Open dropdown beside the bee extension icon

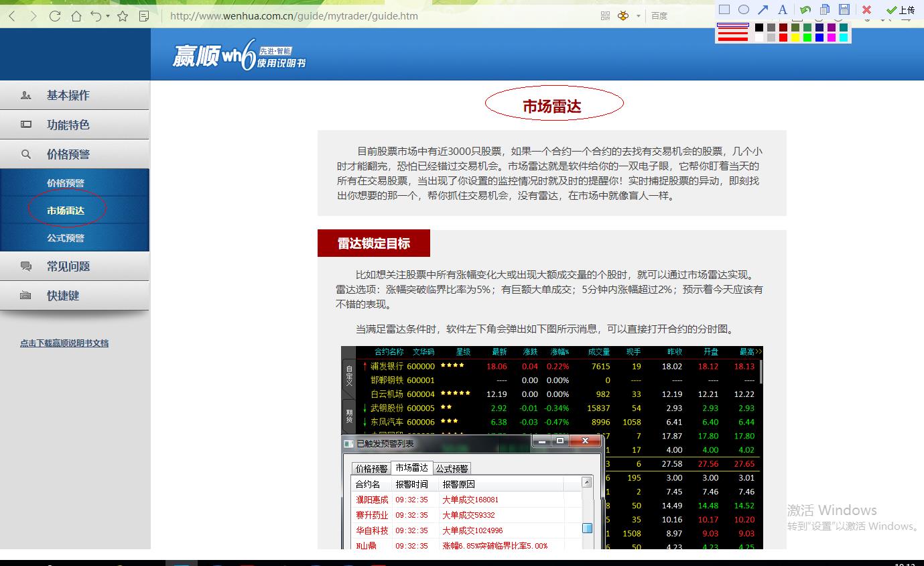(x=639, y=16)
